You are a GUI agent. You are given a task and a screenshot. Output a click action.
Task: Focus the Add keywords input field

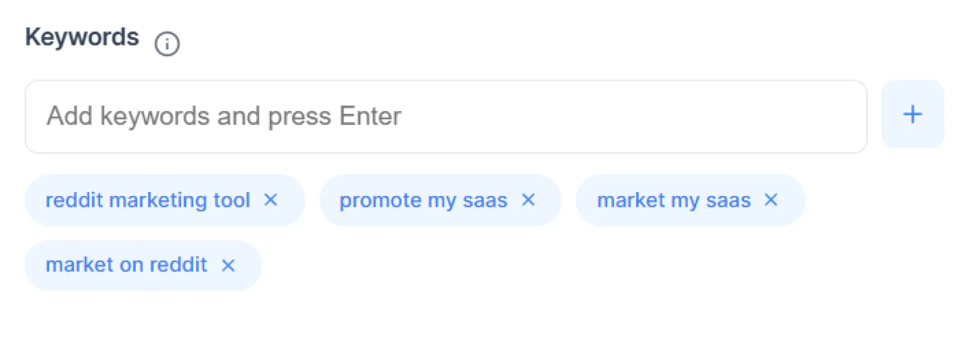[446, 116]
